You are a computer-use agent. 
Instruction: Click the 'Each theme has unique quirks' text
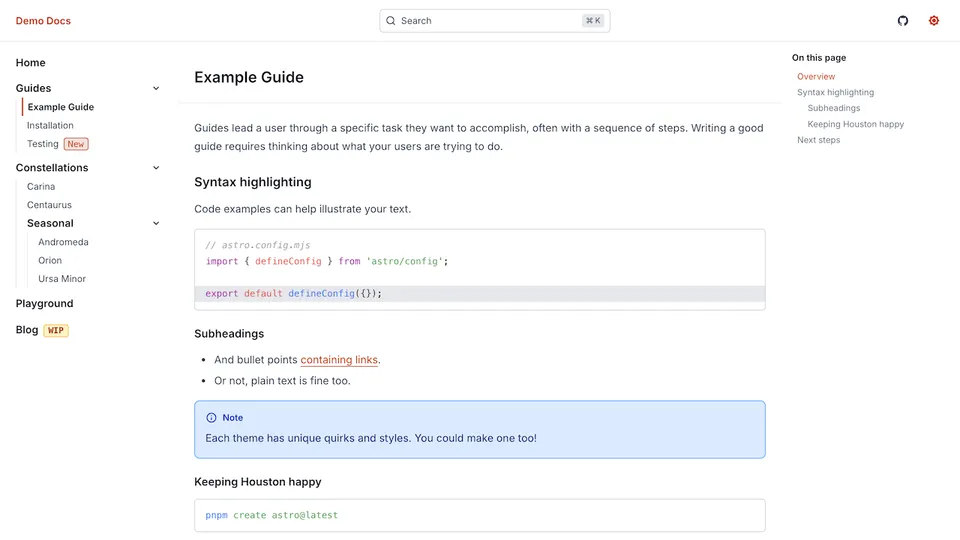pos(371,438)
